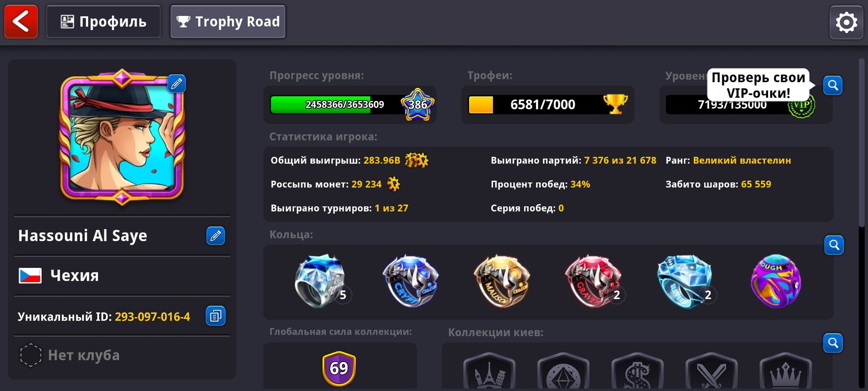This screenshot has height=391, width=868.
Task: Inspect the rings with the magnifier icon
Action: (x=834, y=245)
